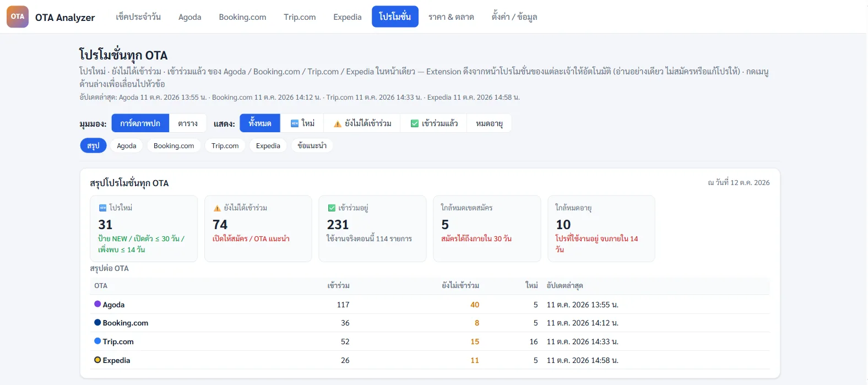
Task: Show ทั้งหมด promotions filter
Action: pos(260,123)
